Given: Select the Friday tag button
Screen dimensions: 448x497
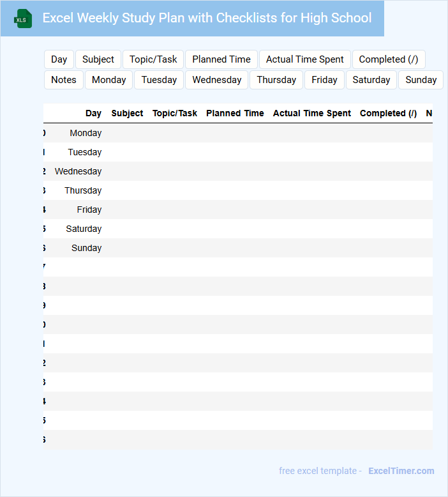Looking at the screenshot, I should (325, 80).
